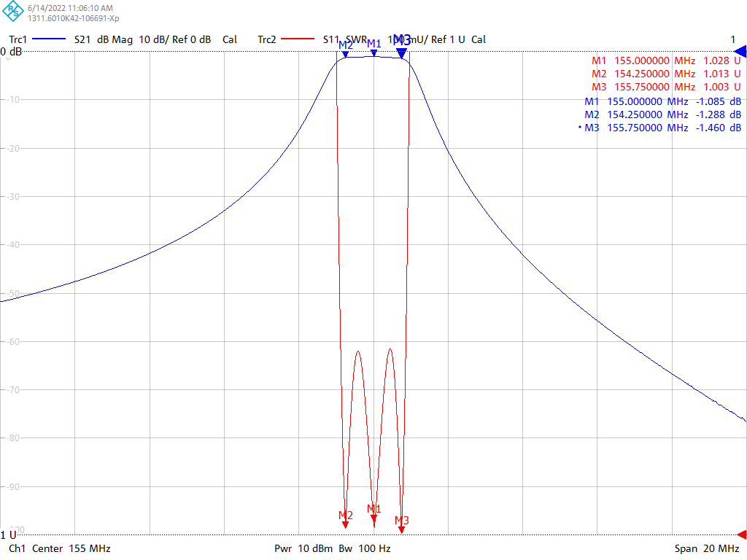Viewport: 747px width, 560px height.
Task: Click the blue M1 155.000000 MHz -1.085 dB readout
Action: [662, 101]
